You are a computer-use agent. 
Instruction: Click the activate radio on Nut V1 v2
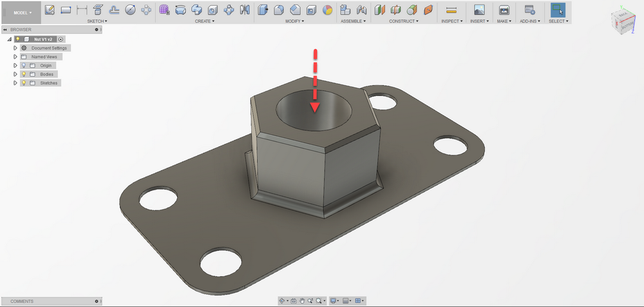click(x=61, y=39)
